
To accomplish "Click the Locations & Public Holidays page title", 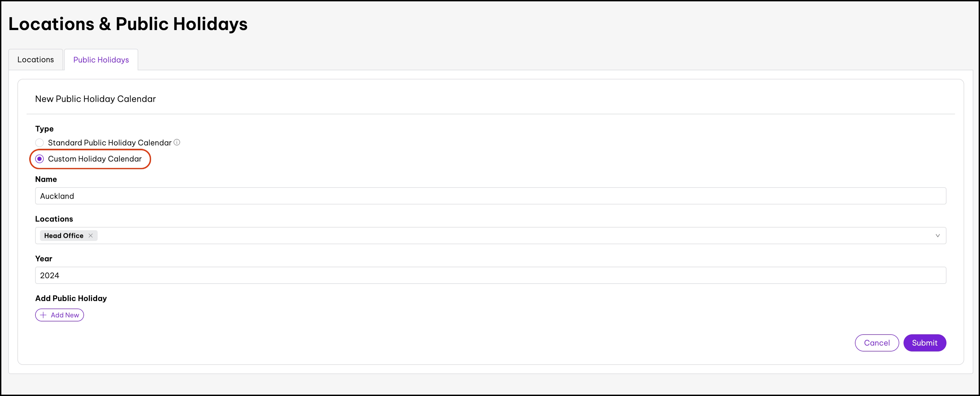I will [x=128, y=24].
